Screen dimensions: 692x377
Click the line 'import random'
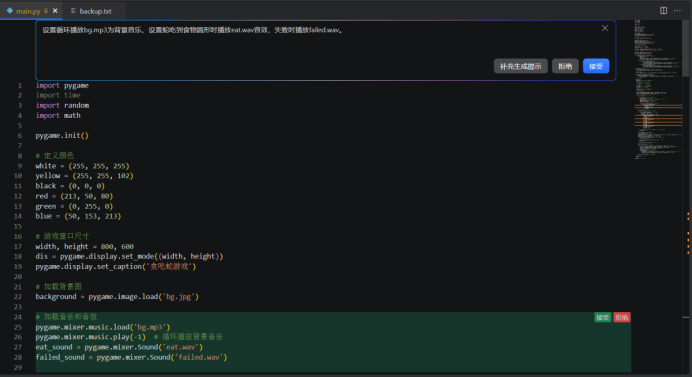point(62,106)
